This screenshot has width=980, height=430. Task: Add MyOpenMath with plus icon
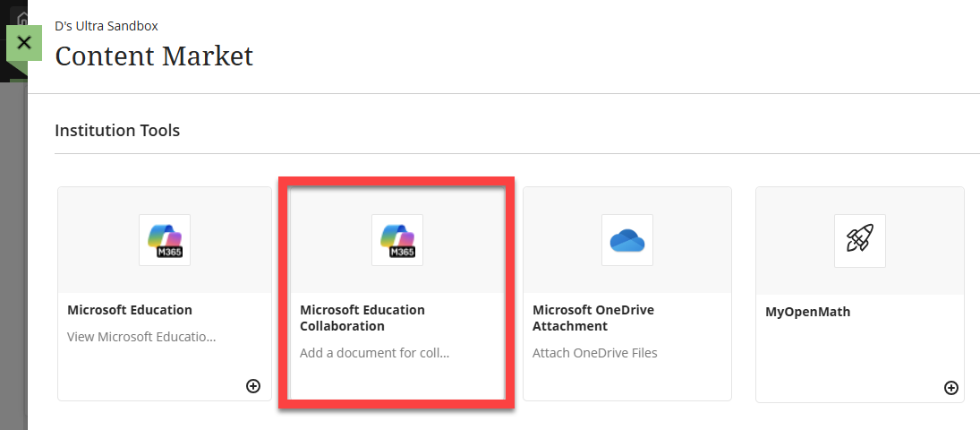[950, 388]
